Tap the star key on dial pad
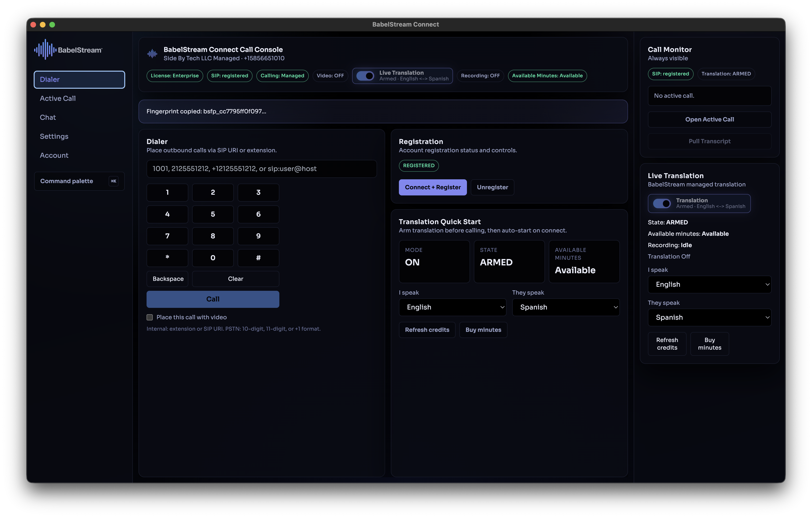812x518 pixels. tap(167, 258)
